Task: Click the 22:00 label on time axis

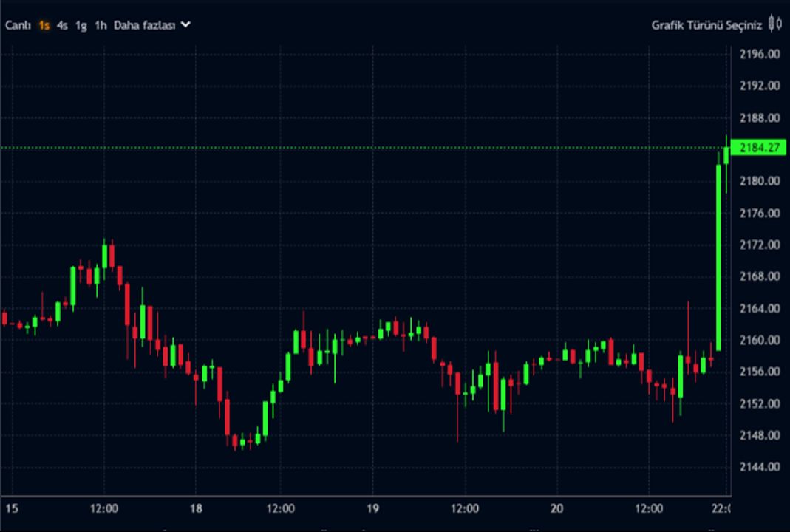Action: [x=721, y=508]
